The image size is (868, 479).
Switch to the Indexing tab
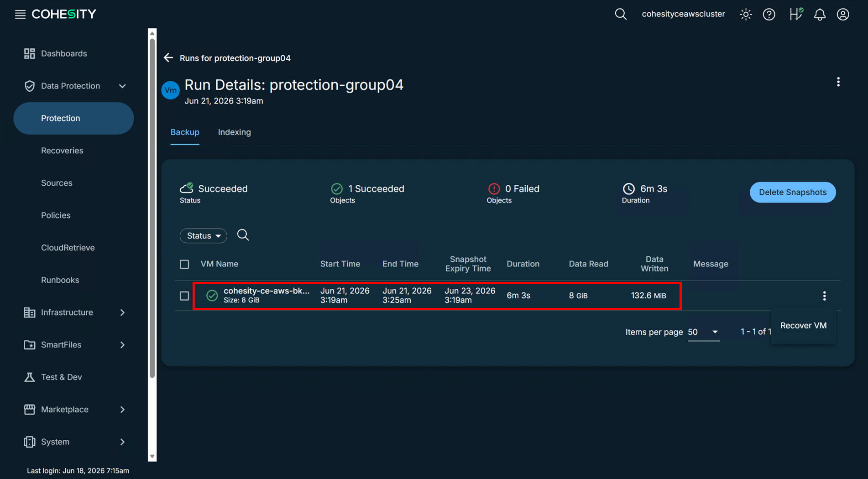click(x=234, y=132)
